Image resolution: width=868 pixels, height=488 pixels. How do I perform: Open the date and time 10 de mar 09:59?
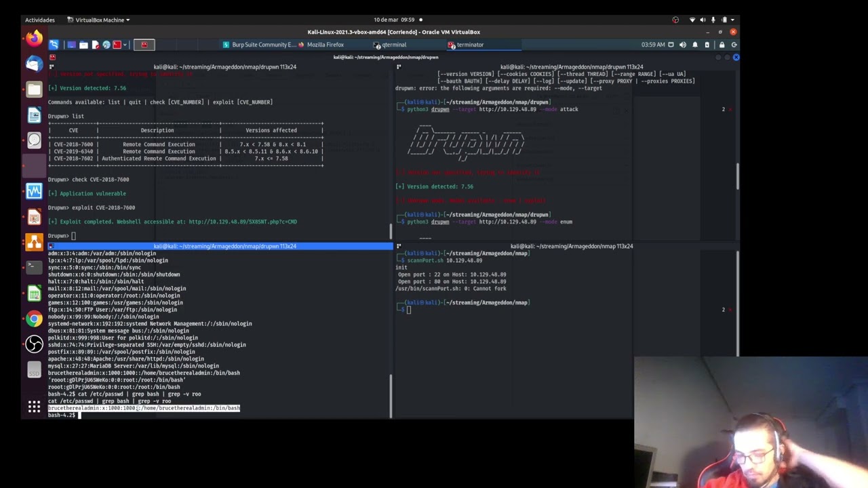393,20
